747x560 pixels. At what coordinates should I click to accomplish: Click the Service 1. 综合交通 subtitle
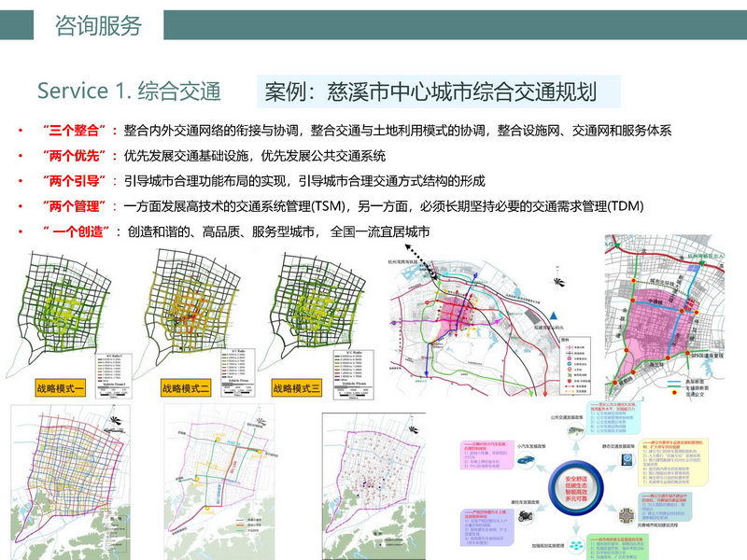[129, 91]
